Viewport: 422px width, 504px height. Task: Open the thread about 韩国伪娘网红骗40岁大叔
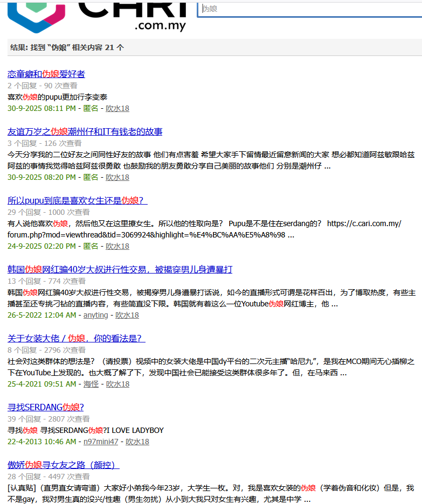click(120, 270)
